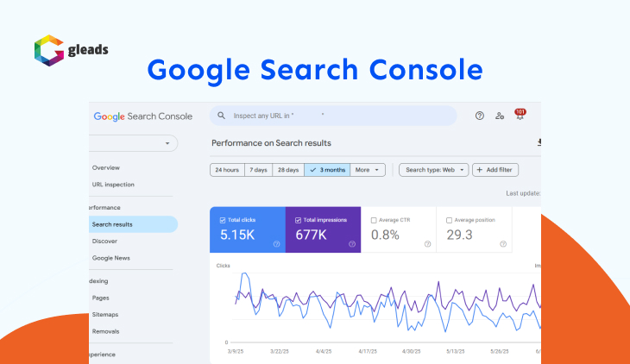Click the Last update text
The image size is (630, 364).
point(523,193)
